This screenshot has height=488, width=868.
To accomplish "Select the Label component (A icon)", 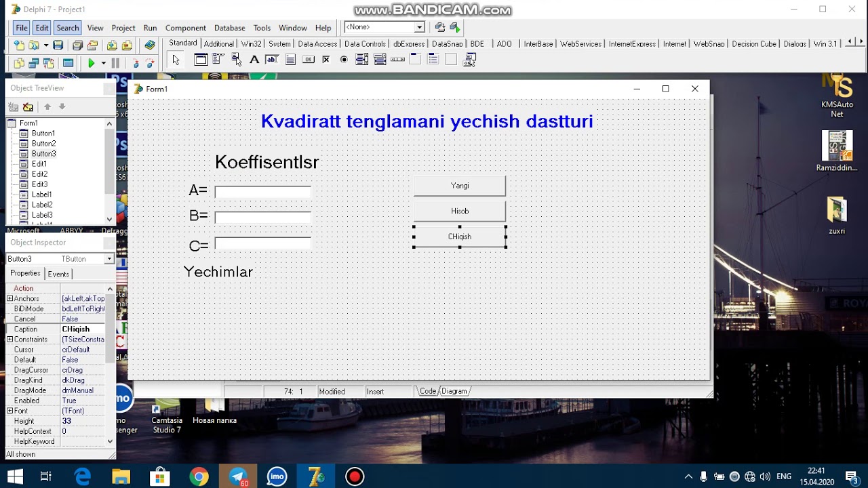I will tap(254, 60).
